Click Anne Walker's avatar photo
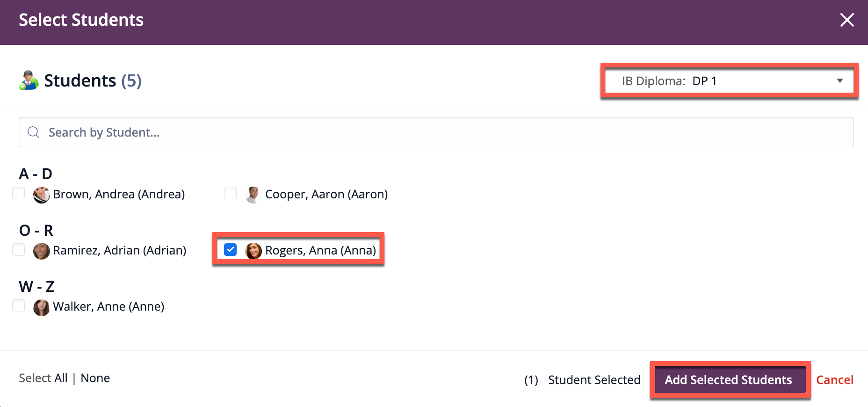868x407 pixels. 42,307
